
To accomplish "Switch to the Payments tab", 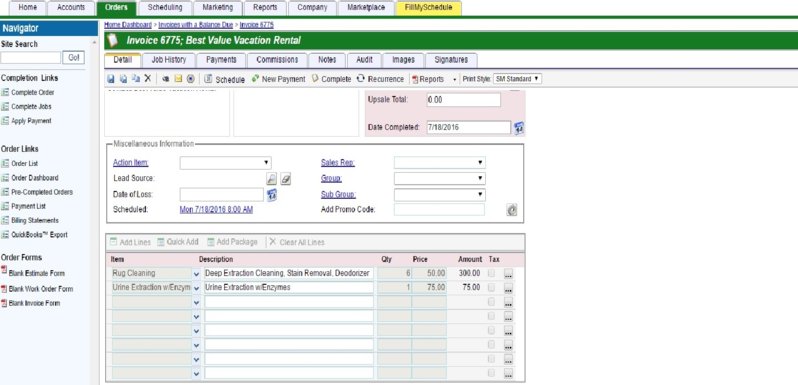I will click(221, 60).
